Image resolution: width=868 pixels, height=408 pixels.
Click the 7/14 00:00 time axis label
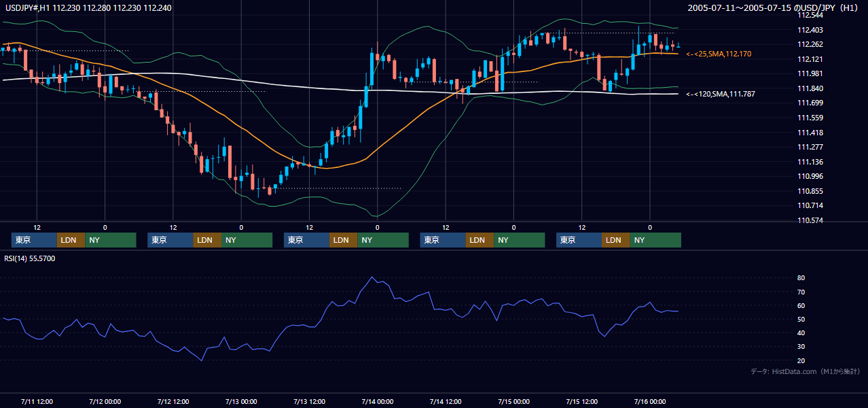[x=378, y=401]
